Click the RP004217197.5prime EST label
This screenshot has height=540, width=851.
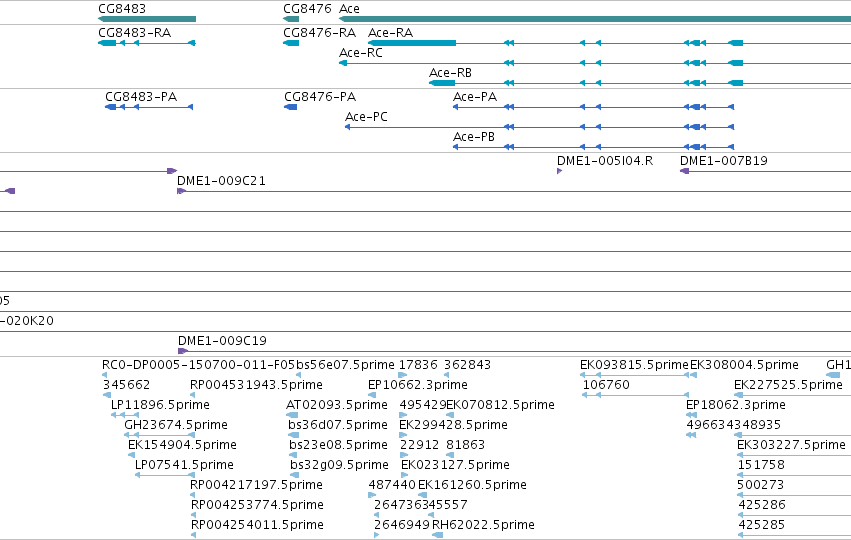[257, 485]
